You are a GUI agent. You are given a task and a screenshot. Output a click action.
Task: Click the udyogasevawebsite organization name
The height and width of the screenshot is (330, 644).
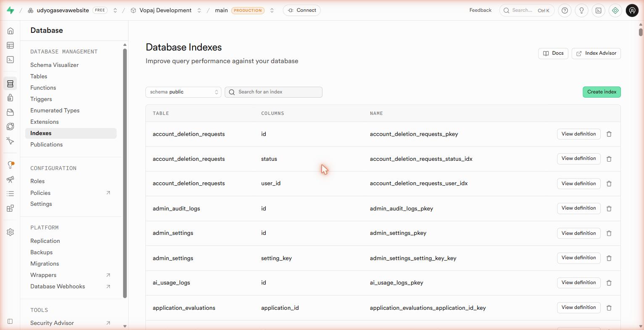(63, 11)
